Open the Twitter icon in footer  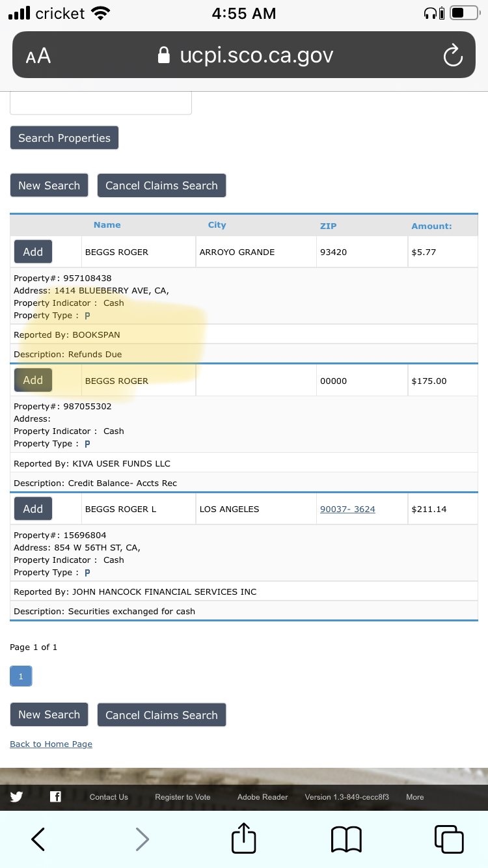point(16,796)
